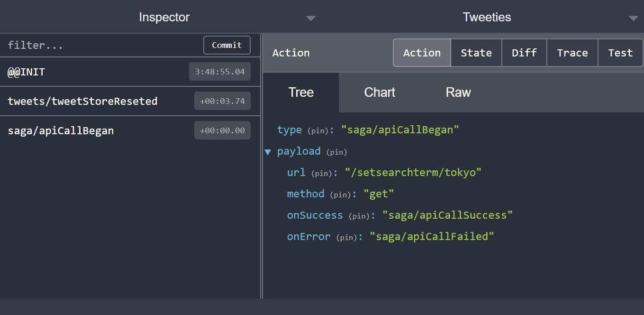Pin the onSuccess property
This screenshot has height=315, width=644.
(x=359, y=215)
